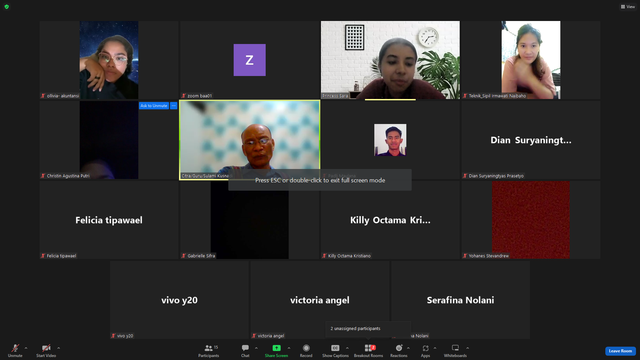Select the Dian Suryaningtyas Prasetyo tile

531,140
